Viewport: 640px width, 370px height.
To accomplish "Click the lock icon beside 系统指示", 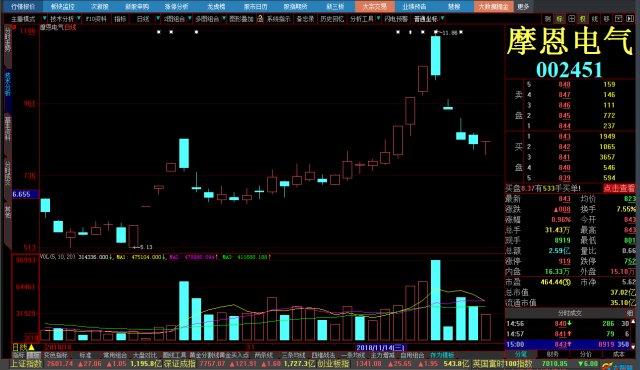I will (260, 19).
